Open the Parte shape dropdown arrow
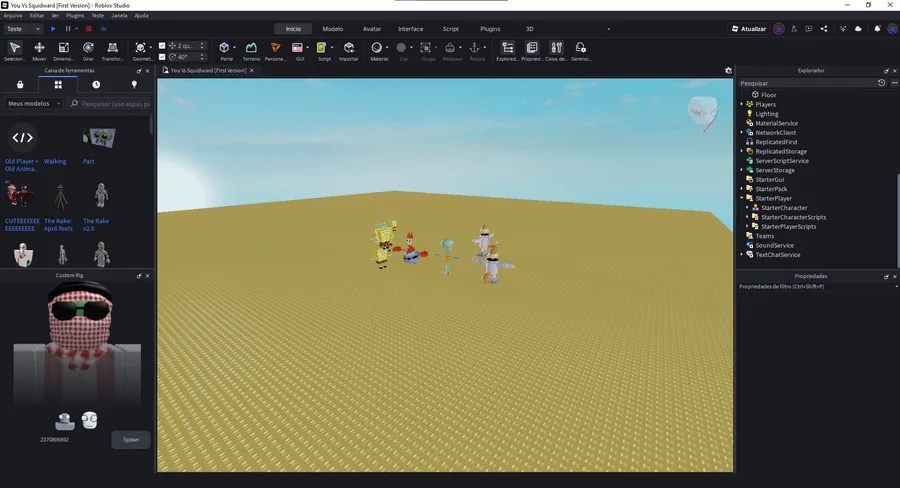 [x=234, y=48]
